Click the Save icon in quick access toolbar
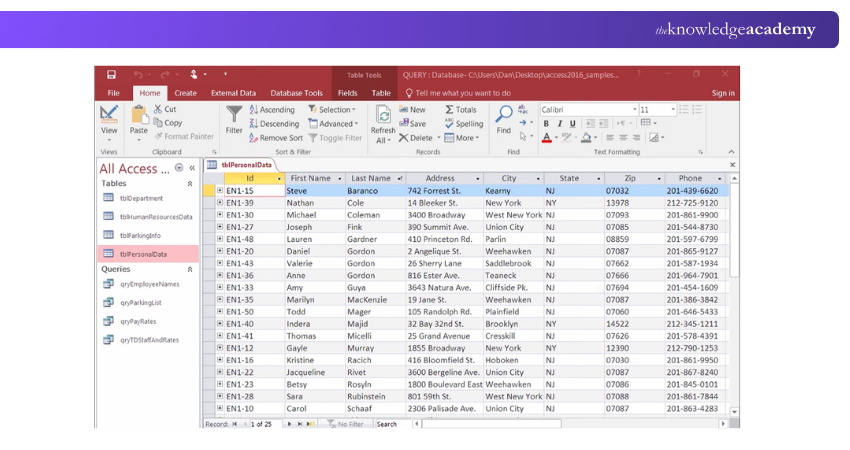Screen dimensions: 850x450 (x=111, y=74)
